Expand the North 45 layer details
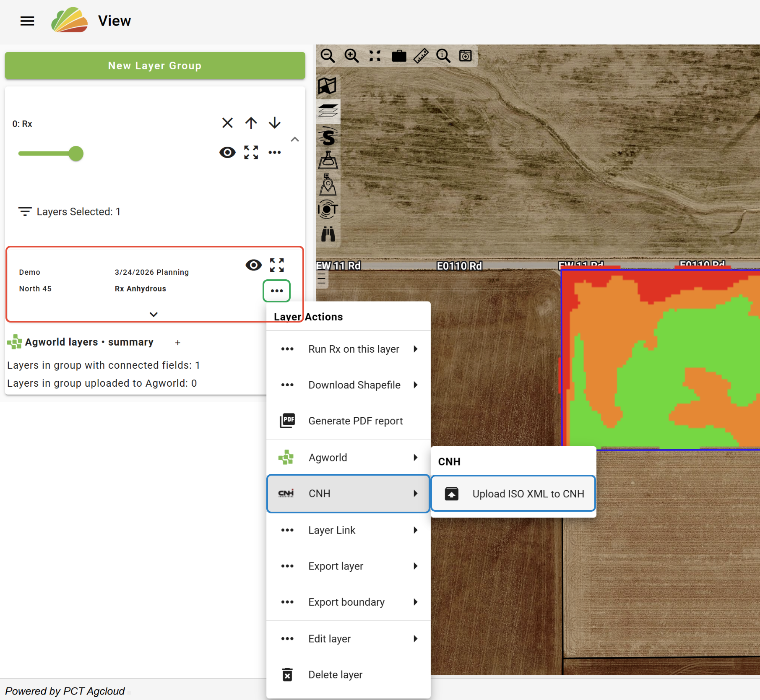The height and width of the screenshot is (700, 760). pyautogui.click(x=154, y=314)
